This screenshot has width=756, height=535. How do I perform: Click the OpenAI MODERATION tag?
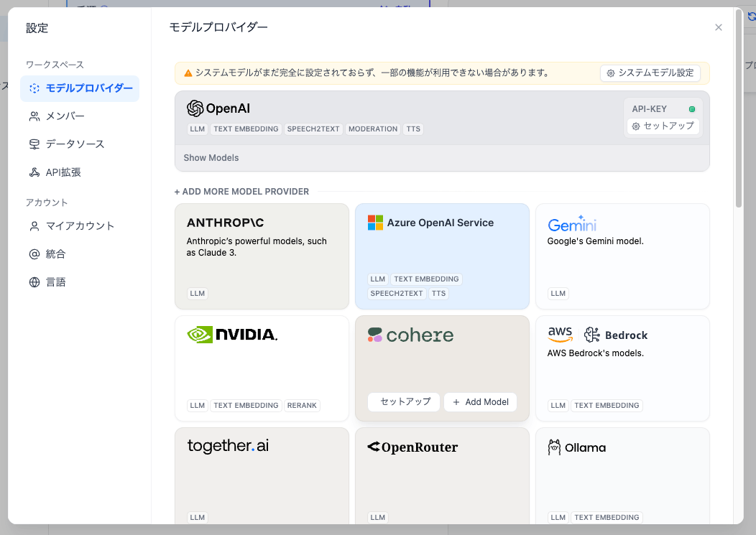(373, 129)
